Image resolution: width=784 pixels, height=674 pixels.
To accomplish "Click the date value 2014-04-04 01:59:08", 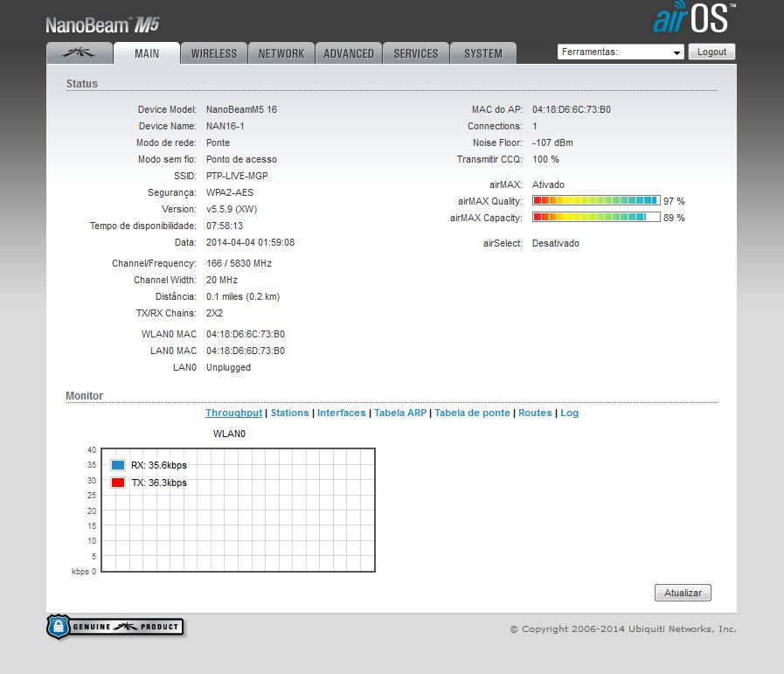I will [251, 242].
